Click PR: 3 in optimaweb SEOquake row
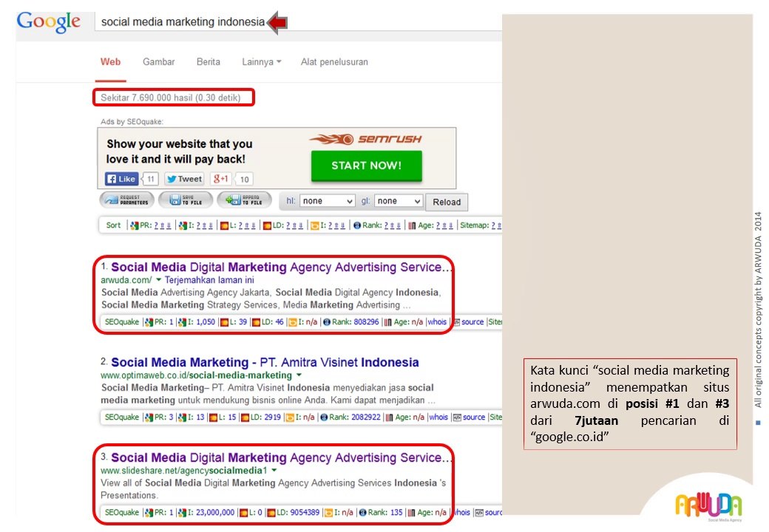The width and height of the screenshot is (769, 532). click(x=164, y=417)
